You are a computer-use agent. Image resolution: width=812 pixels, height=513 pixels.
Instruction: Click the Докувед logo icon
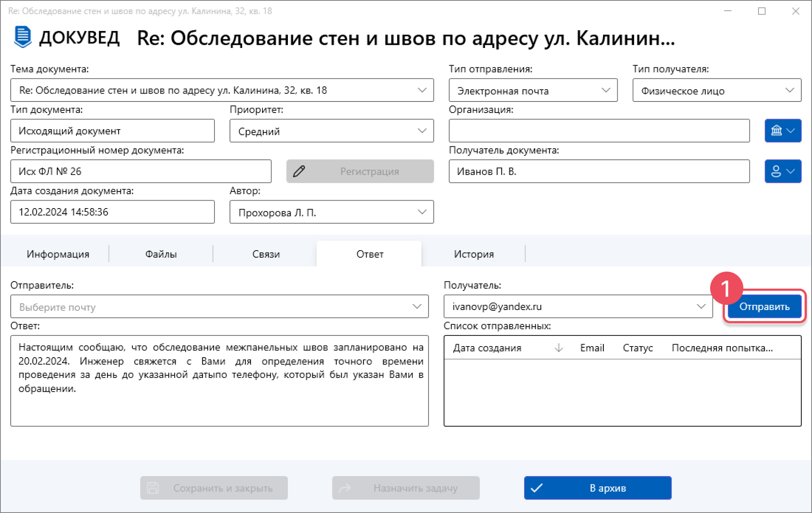(23, 37)
